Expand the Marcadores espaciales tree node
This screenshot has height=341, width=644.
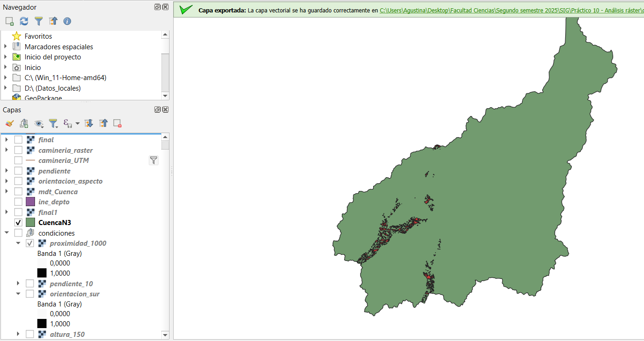coord(6,46)
